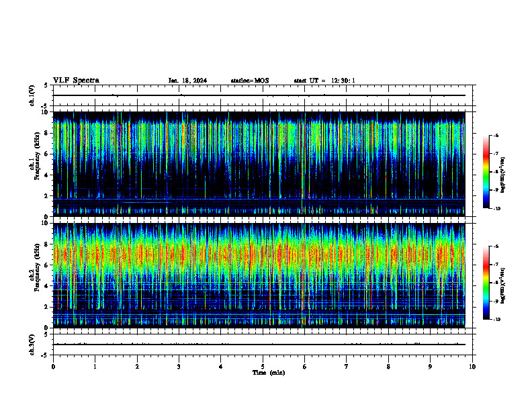
Task: Select the "start UT = 12:30: 1" text
Action: pyautogui.click(x=324, y=81)
